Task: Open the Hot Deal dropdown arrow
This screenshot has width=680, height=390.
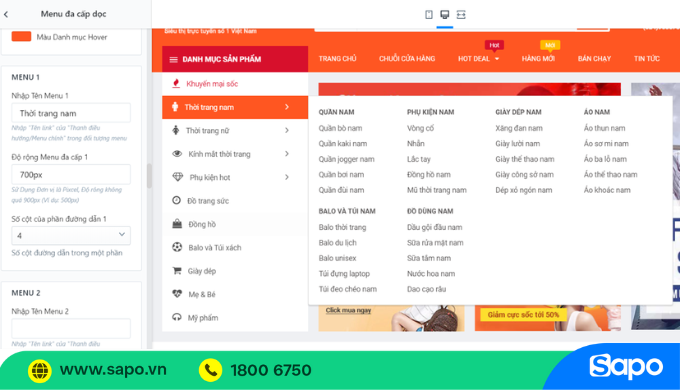Action: (497, 59)
